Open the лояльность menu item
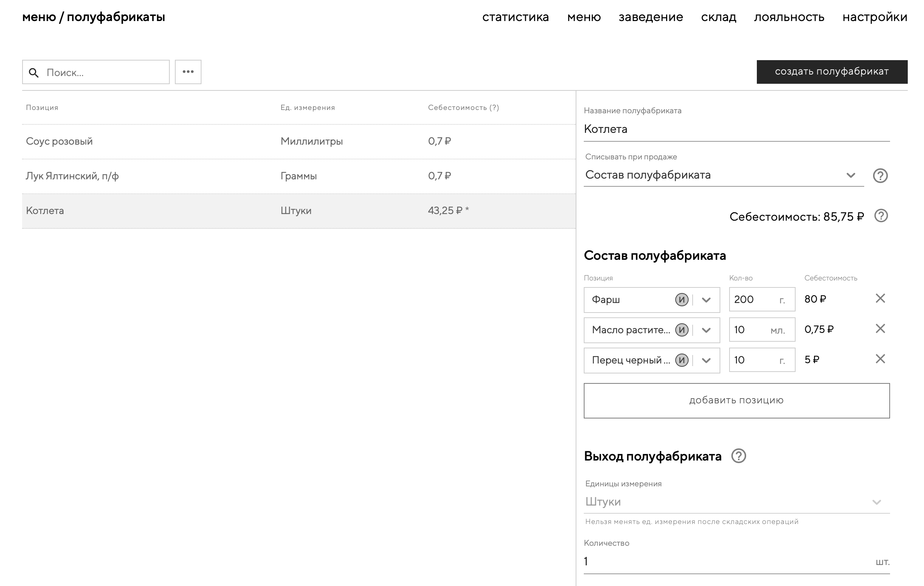The height and width of the screenshot is (586, 924). (789, 17)
